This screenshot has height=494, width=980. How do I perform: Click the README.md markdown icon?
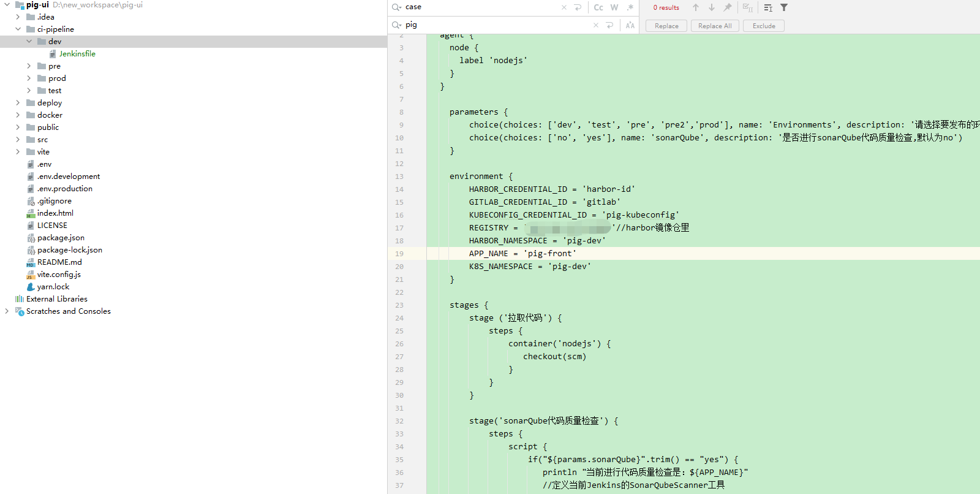31,262
